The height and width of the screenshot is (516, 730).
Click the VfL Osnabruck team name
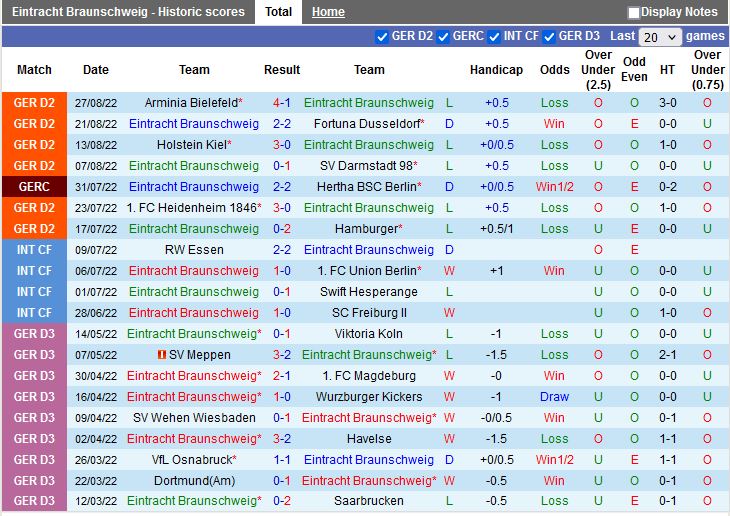[192, 460]
